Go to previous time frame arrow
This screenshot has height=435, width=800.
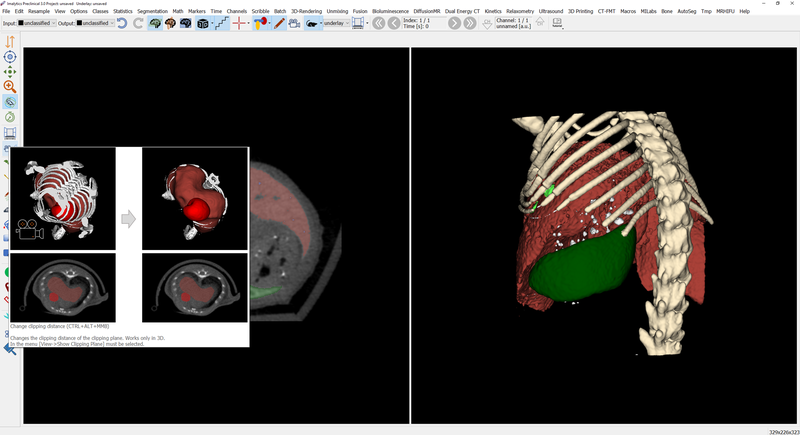coord(394,23)
